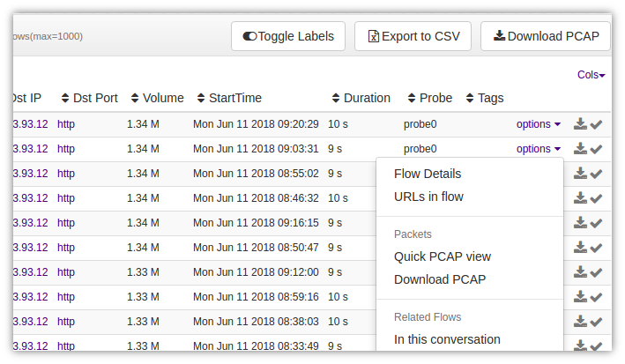
Task: Click the checkmark icon in the 09:20:29 row
Action: [x=596, y=125]
